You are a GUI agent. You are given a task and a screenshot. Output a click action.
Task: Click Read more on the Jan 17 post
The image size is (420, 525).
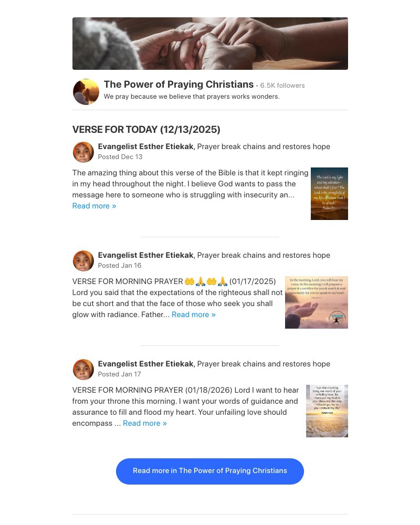(145, 423)
